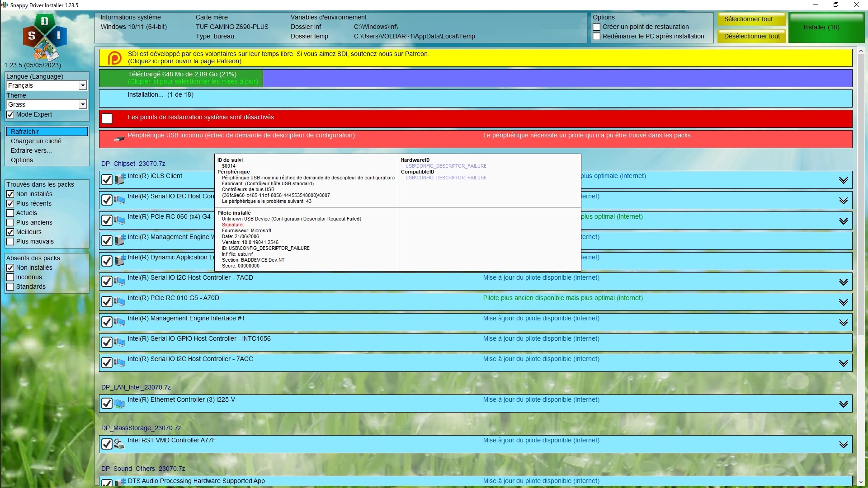
Task: Open the 'Extraire vers...' menu entry
Action: [31, 150]
